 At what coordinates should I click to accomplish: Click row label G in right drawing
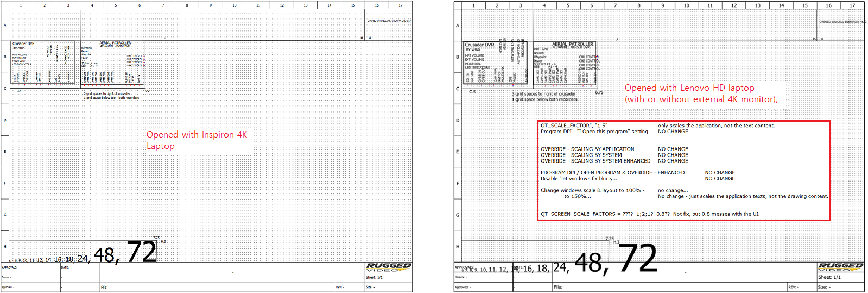click(x=458, y=215)
